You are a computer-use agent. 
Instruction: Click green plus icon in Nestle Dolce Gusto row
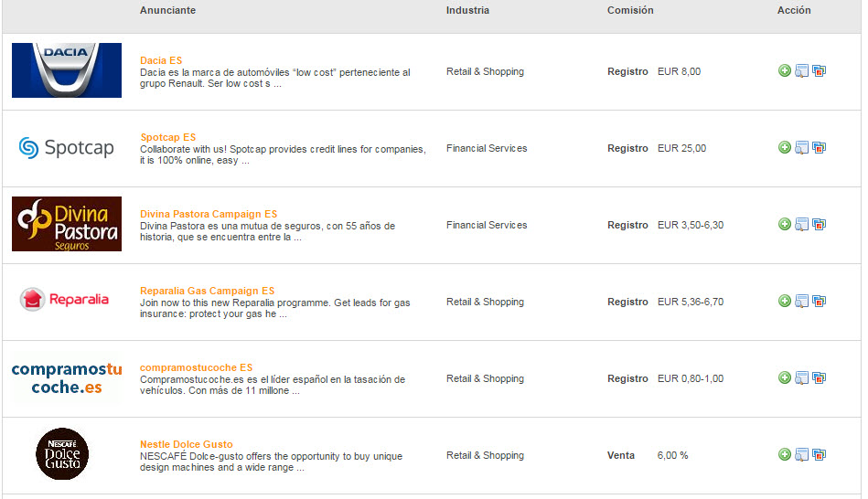coord(785,454)
